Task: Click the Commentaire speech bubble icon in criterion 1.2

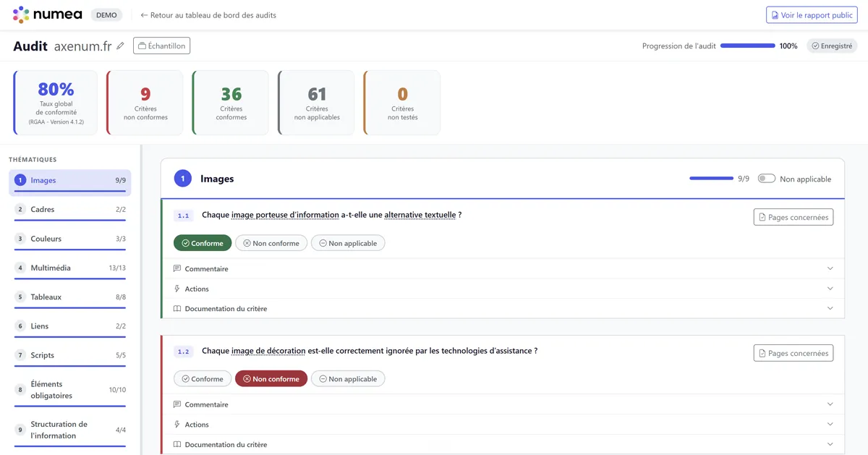Action: pos(177,404)
